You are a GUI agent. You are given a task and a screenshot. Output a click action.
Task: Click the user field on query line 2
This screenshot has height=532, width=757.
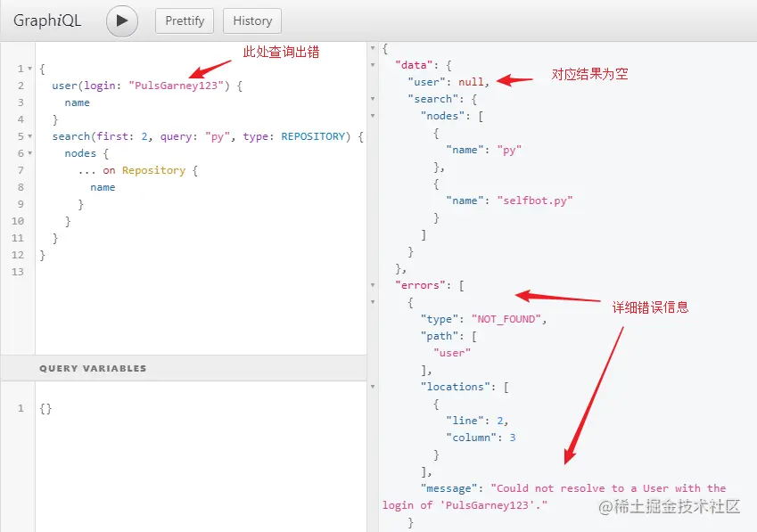(x=65, y=86)
